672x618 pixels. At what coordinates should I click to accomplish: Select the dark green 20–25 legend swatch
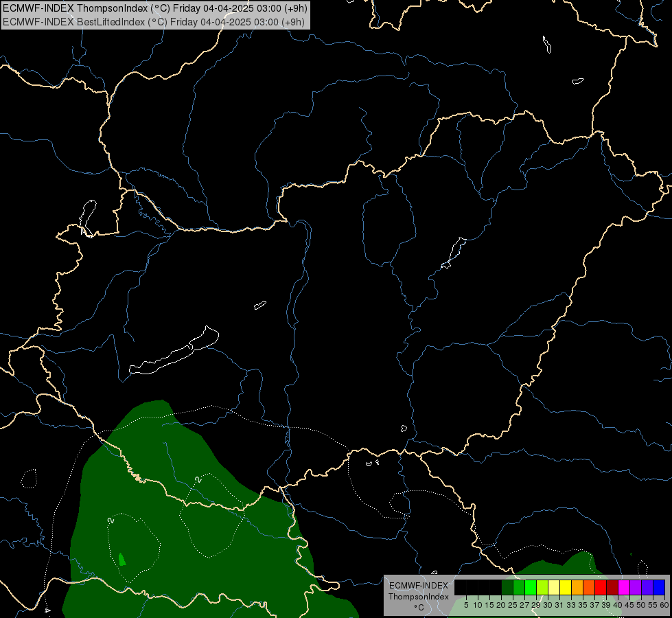pyautogui.click(x=507, y=587)
